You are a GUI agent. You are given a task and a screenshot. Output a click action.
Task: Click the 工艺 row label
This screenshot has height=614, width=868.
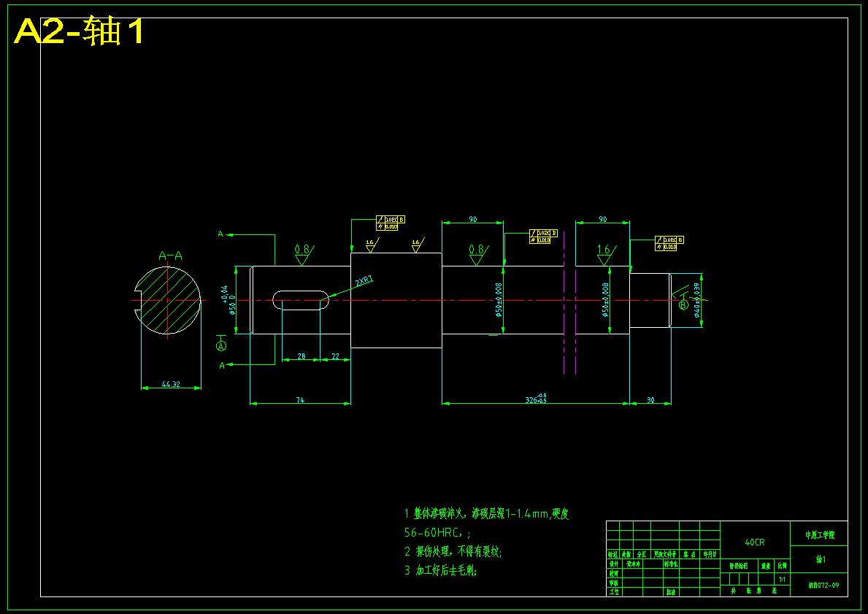[613, 592]
